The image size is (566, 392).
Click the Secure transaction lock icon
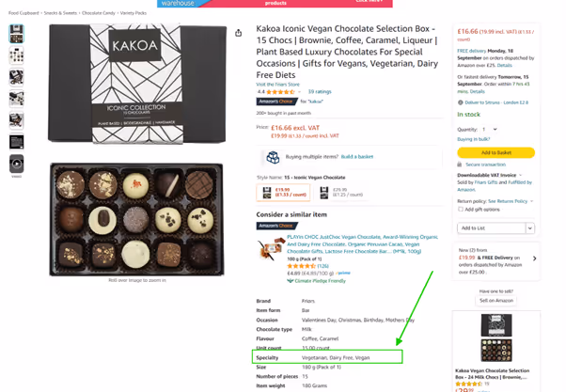pyautogui.click(x=460, y=165)
